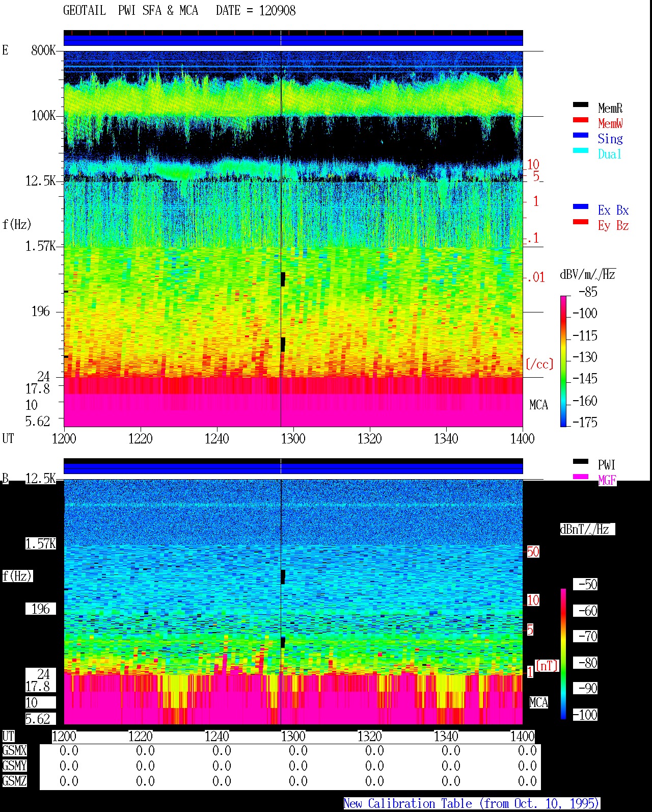
Task: Click the blue mode bar above B spectrogram
Action: pyautogui.click(x=293, y=468)
